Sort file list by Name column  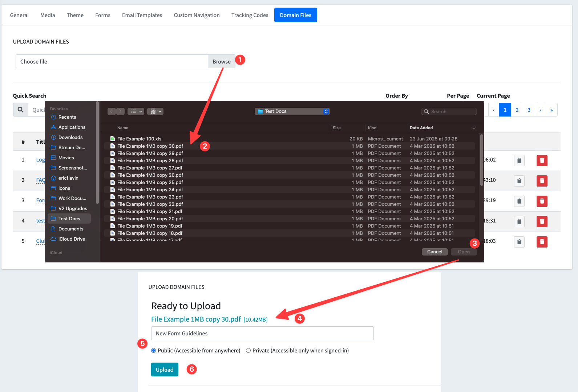(123, 128)
